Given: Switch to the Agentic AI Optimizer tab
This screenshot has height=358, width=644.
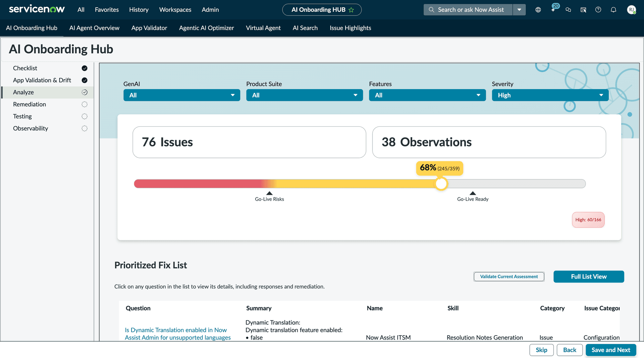Looking at the screenshot, I should [x=207, y=28].
